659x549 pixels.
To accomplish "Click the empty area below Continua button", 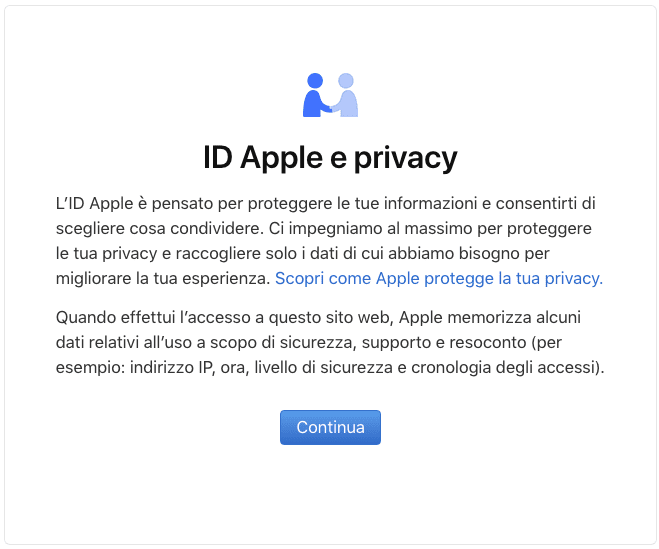I will 330,494.
